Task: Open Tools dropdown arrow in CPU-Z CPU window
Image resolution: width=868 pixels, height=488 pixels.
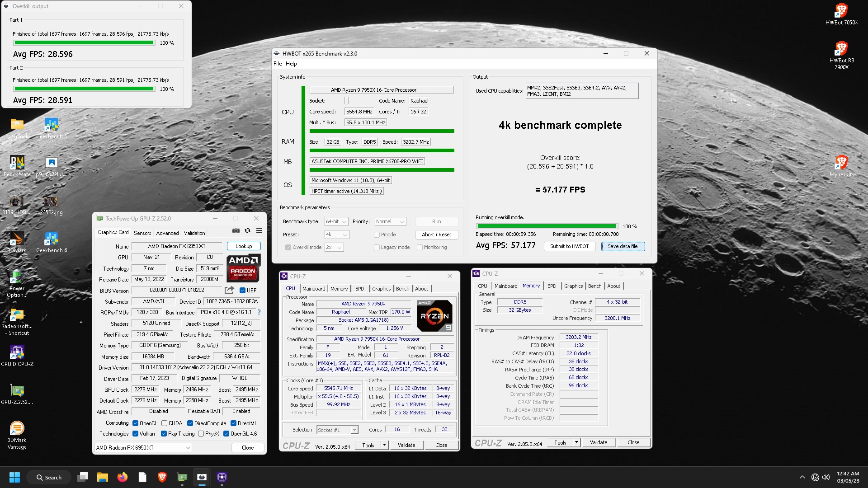Action: pos(384,445)
